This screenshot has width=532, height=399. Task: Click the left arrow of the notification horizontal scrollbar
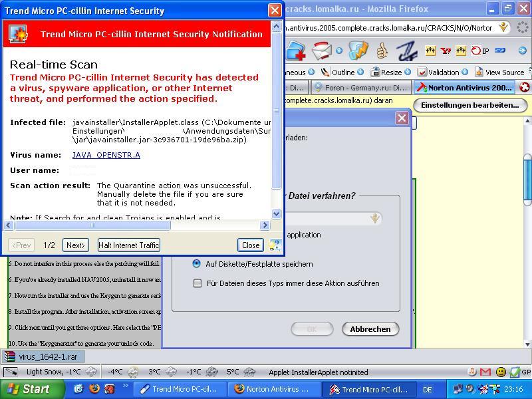9,225
